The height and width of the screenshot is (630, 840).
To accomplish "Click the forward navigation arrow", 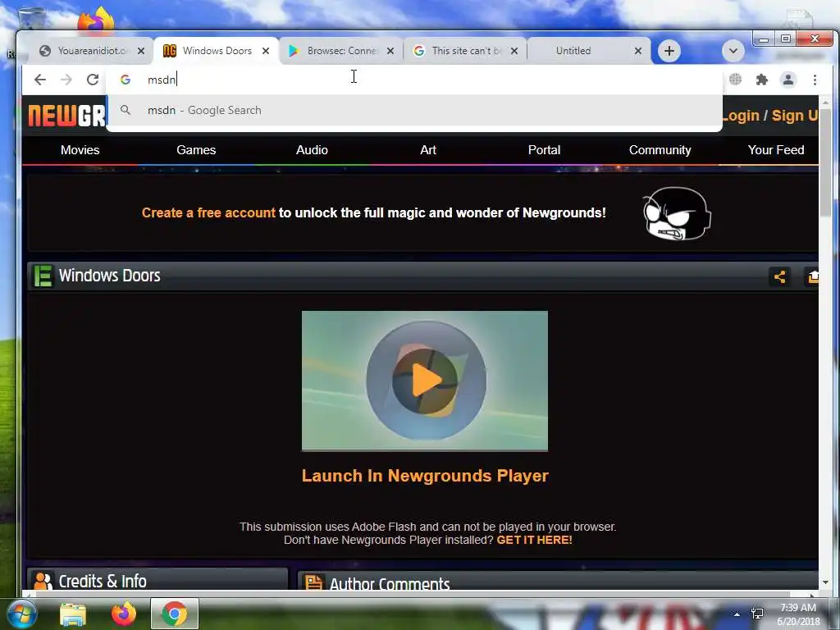I will (x=66, y=80).
